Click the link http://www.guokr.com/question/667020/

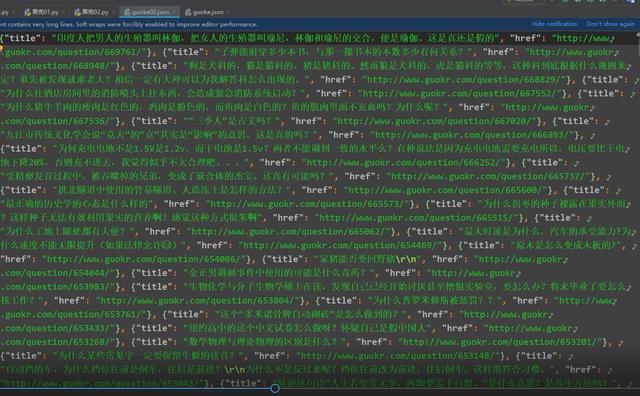(x=433, y=121)
